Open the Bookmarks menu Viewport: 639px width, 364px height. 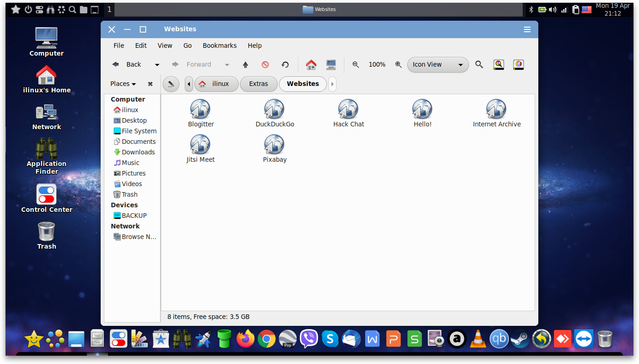click(220, 45)
